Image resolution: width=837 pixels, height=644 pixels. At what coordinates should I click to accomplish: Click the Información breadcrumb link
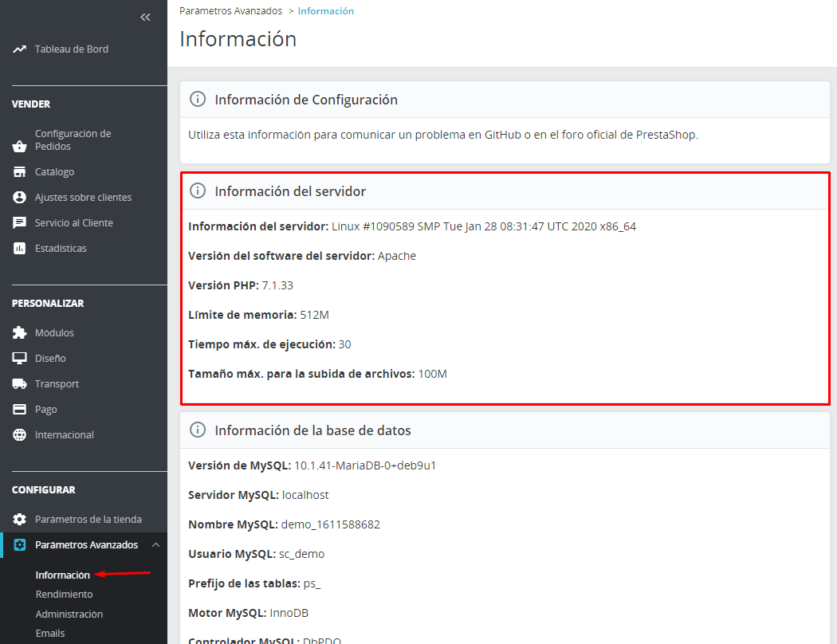tap(325, 11)
